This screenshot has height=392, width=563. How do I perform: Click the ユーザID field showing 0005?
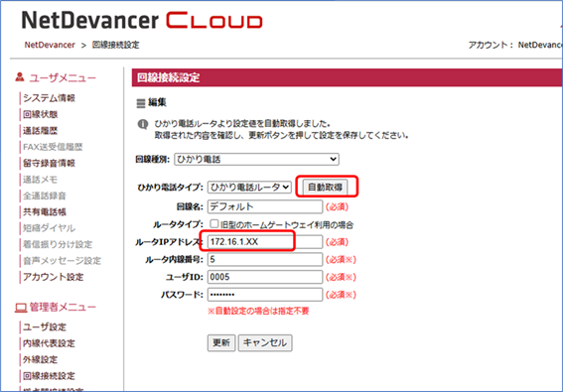265,277
